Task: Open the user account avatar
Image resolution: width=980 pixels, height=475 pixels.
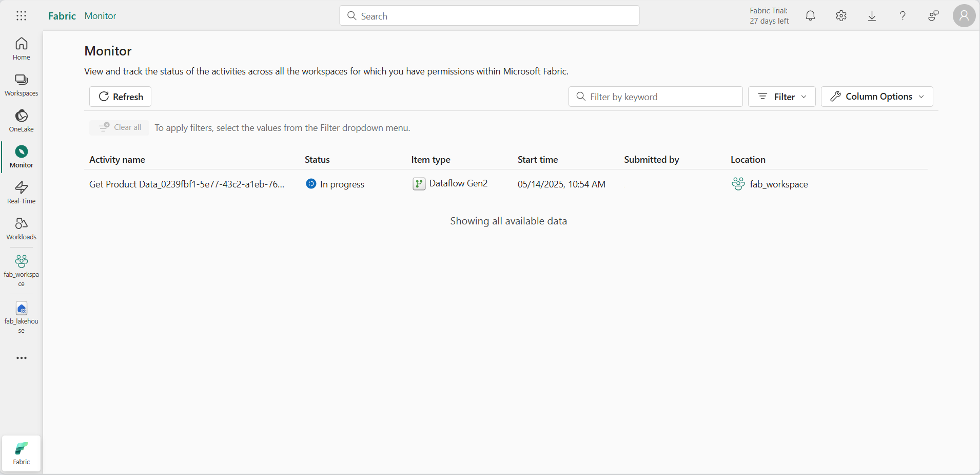Action: [964, 16]
